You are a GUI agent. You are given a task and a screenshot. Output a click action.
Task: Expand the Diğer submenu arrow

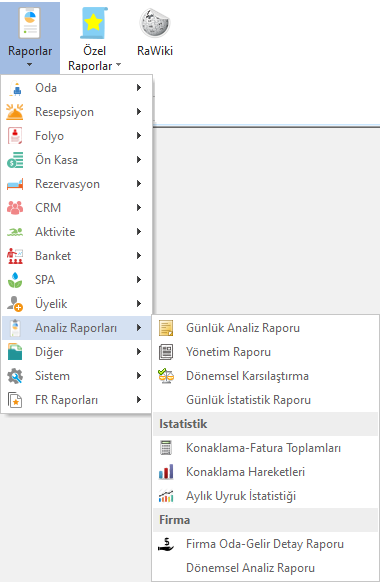[x=139, y=352]
